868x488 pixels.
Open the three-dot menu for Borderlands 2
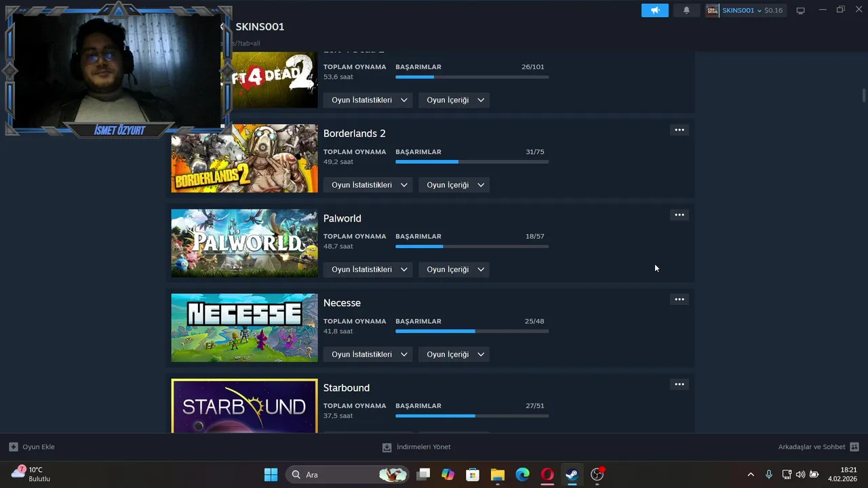[x=679, y=130]
